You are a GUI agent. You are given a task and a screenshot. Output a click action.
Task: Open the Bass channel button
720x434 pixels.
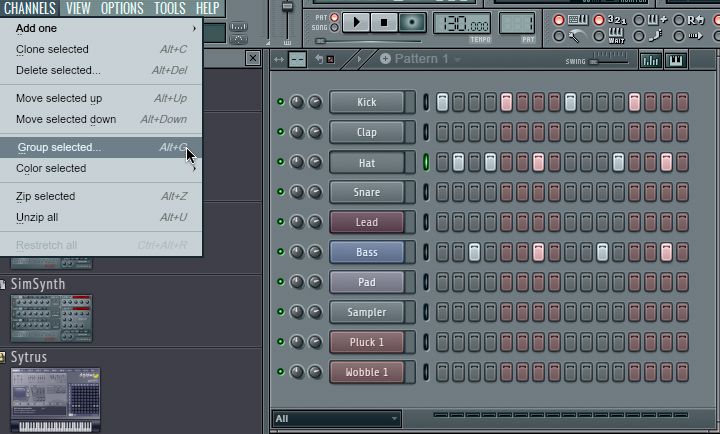pos(367,252)
